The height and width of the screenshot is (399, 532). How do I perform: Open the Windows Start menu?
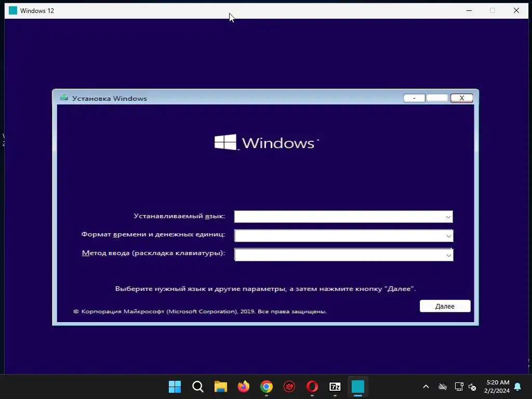pos(175,387)
